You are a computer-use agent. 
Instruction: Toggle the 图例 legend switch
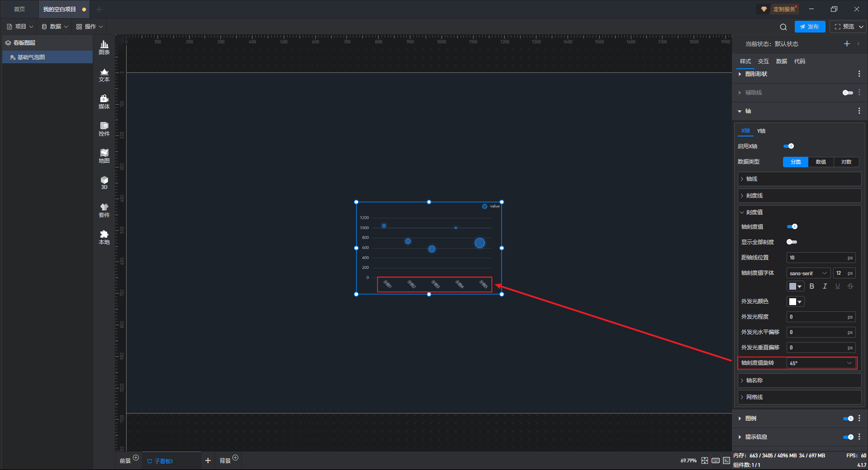(x=848, y=418)
